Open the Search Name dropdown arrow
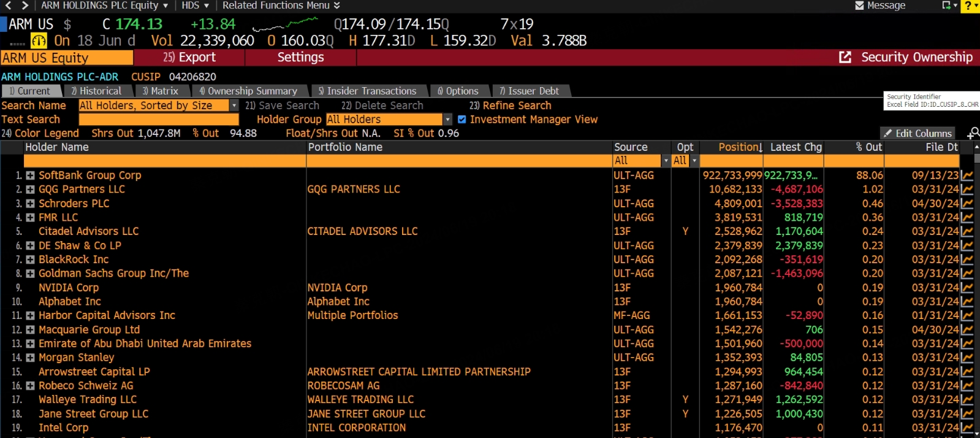Viewport: 980px width, 438px height. click(x=234, y=106)
